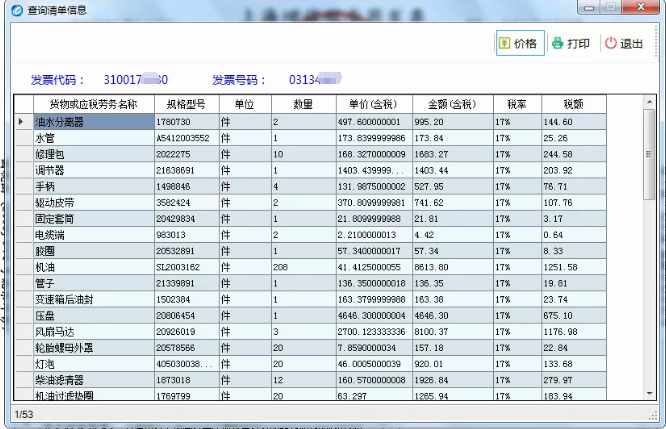The height and width of the screenshot is (429, 666).
Task: Select the 水管 cell
Action: pos(93,138)
